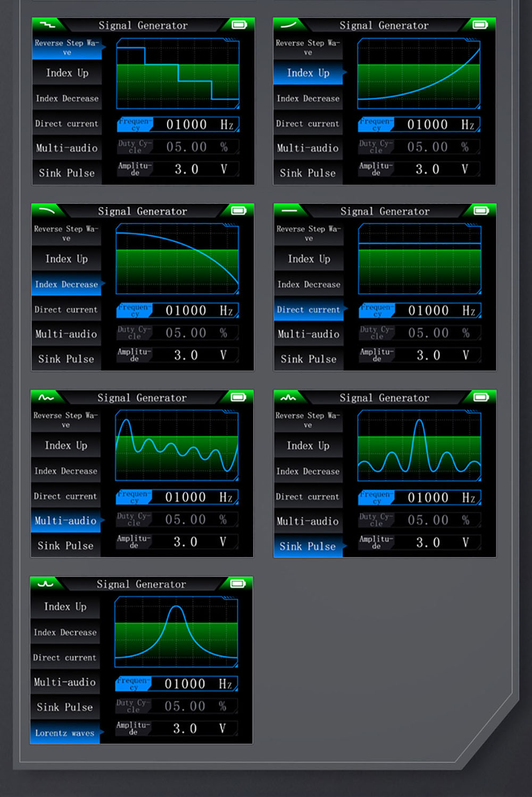Enable Direct current mode

point(309,309)
